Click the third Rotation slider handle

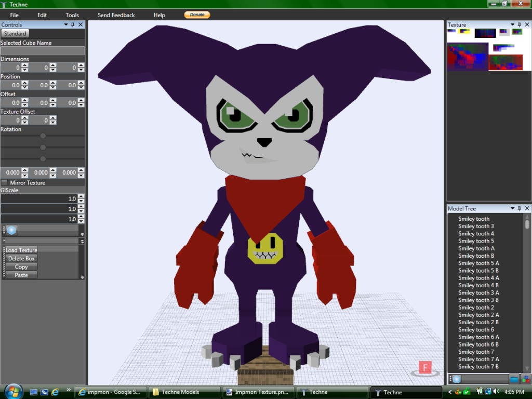(x=43, y=159)
